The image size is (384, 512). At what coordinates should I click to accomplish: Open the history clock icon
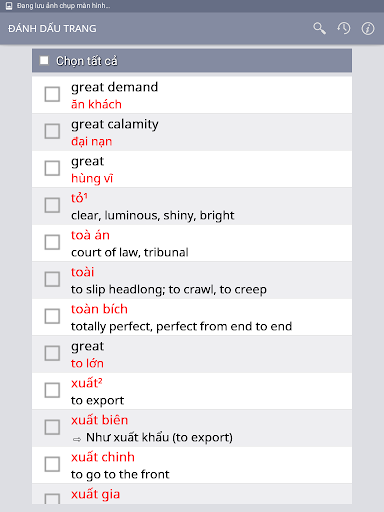(x=344, y=29)
